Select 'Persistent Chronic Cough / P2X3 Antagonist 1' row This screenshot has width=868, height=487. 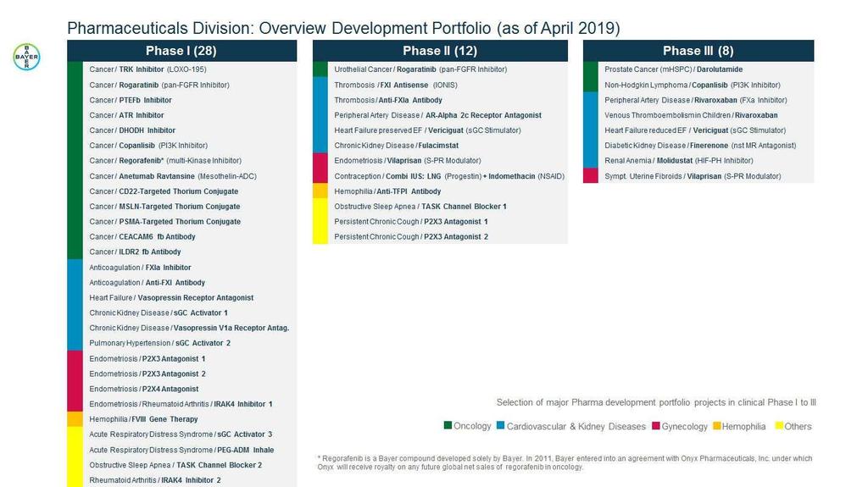[440, 221]
